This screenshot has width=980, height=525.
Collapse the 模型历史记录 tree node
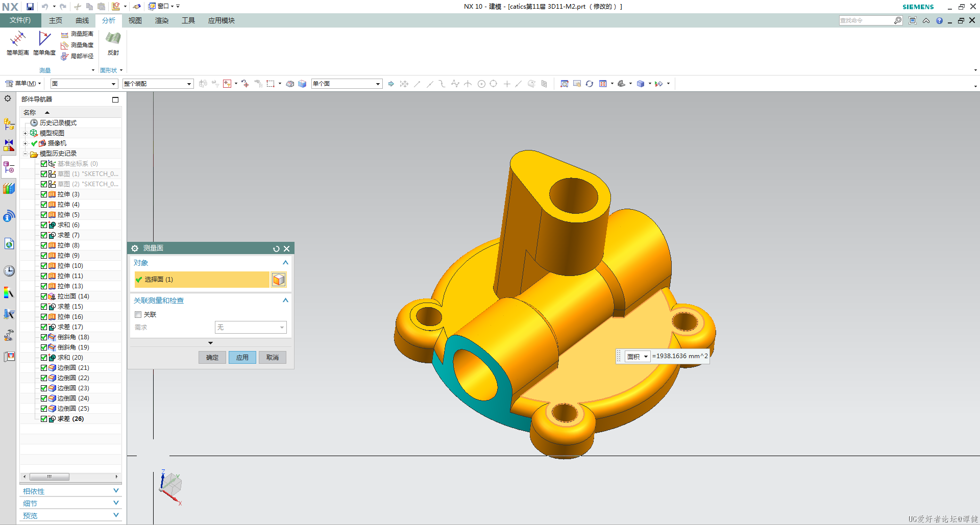(x=25, y=154)
